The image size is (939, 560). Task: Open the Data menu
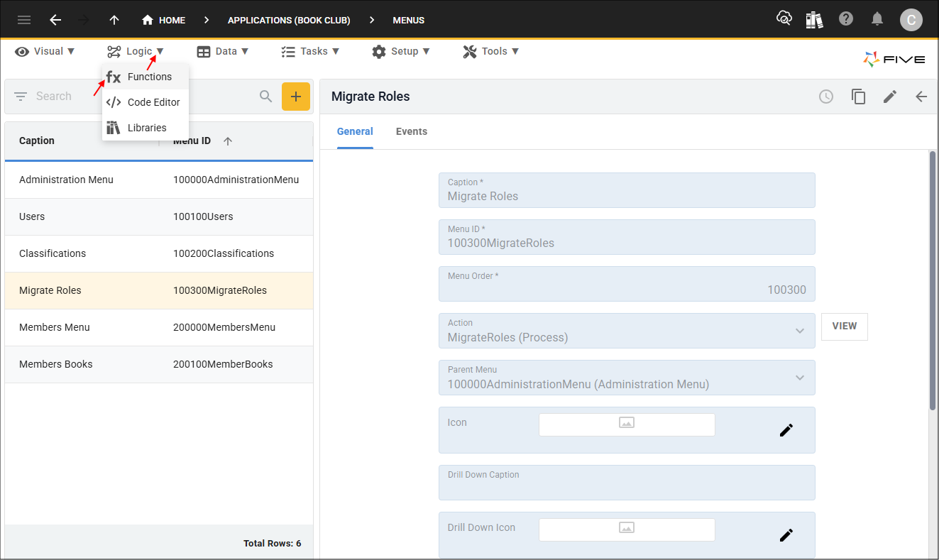click(x=223, y=51)
